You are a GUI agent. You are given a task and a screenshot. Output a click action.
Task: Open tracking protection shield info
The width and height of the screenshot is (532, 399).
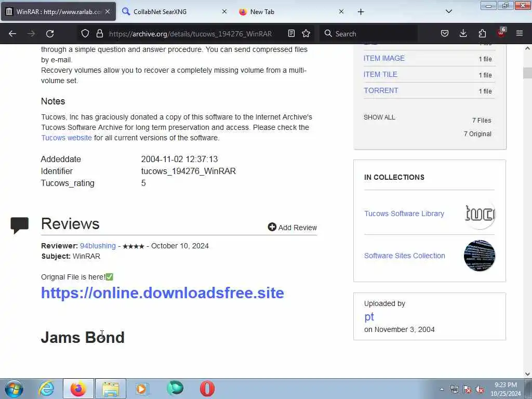tap(85, 34)
